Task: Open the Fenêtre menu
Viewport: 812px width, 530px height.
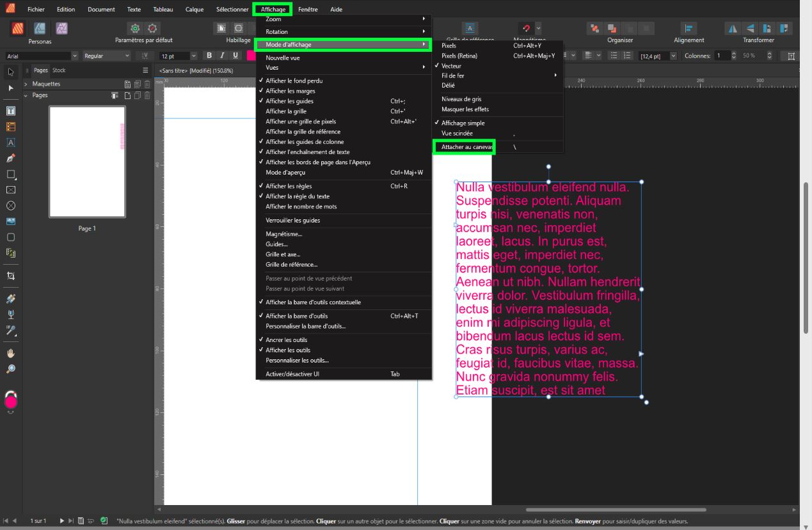Action: coord(308,10)
